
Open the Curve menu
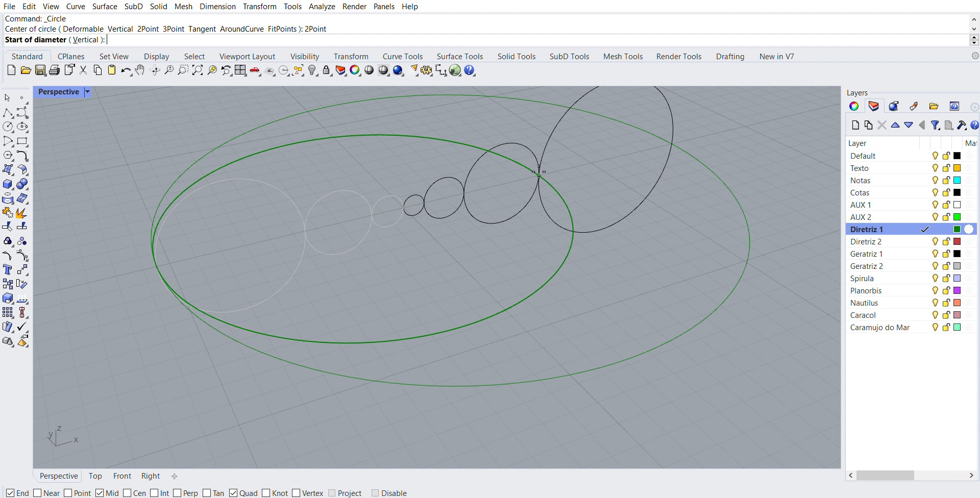pyautogui.click(x=76, y=7)
